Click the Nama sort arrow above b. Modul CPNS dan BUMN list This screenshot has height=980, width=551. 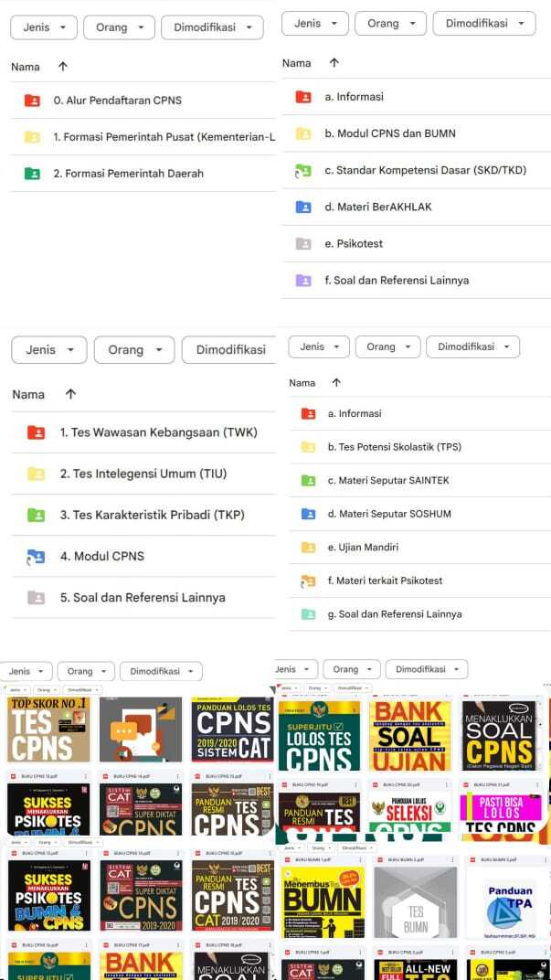(x=334, y=63)
